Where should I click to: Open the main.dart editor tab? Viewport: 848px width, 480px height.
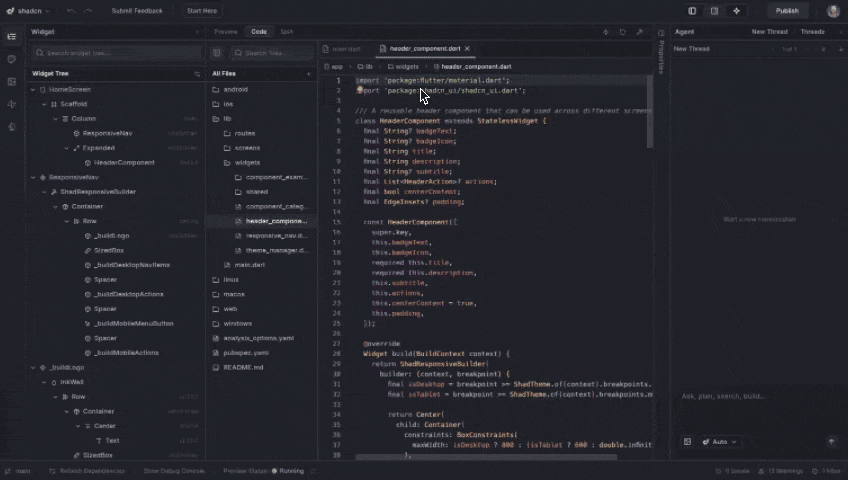pyautogui.click(x=342, y=49)
